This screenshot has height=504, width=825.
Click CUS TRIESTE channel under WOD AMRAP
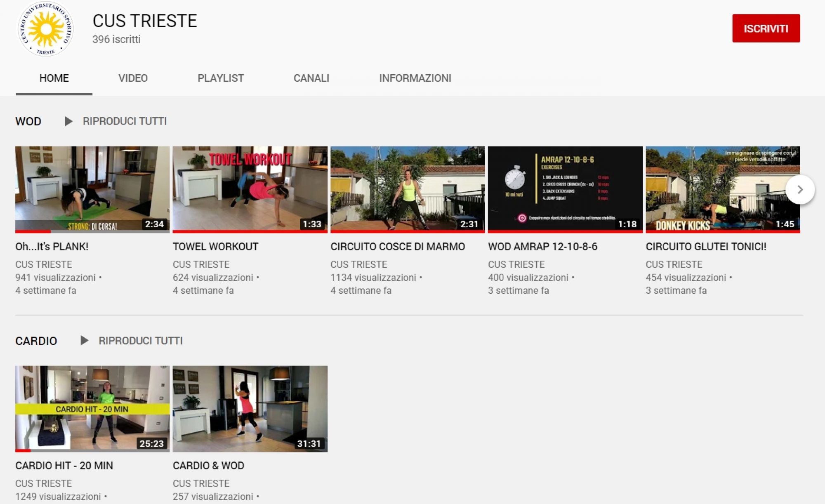coord(516,264)
